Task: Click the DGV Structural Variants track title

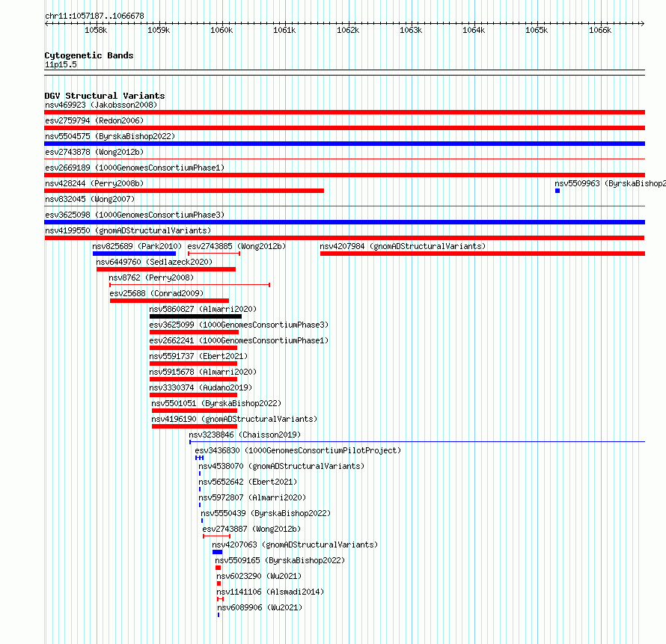Action: pyautogui.click(x=105, y=96)
